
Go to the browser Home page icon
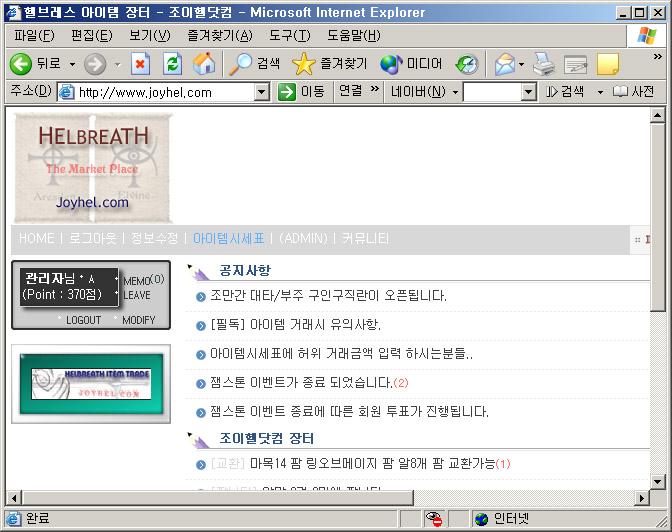tap(203, 64)
